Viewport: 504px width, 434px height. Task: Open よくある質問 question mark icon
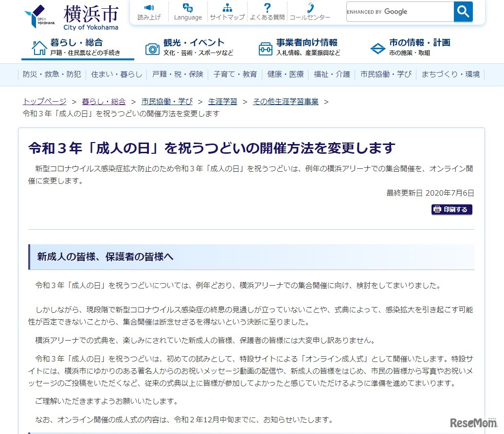pos(267,7)
